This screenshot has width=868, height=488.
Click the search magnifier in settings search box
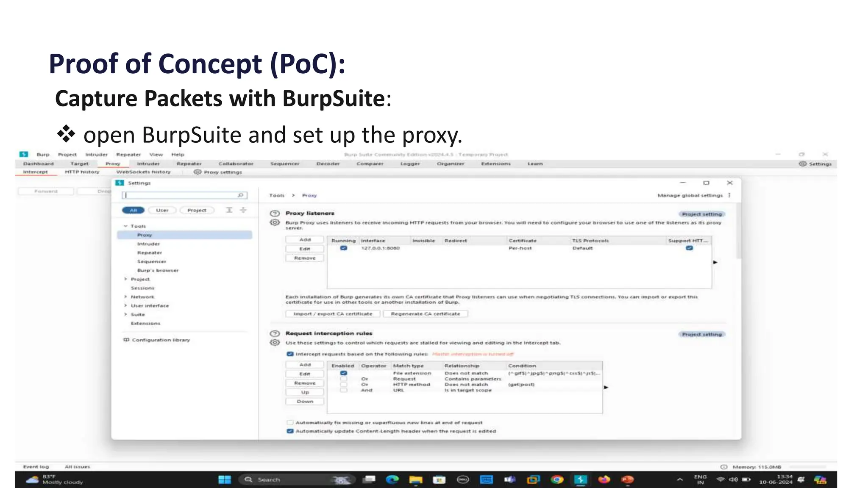[x=241, y=195]
